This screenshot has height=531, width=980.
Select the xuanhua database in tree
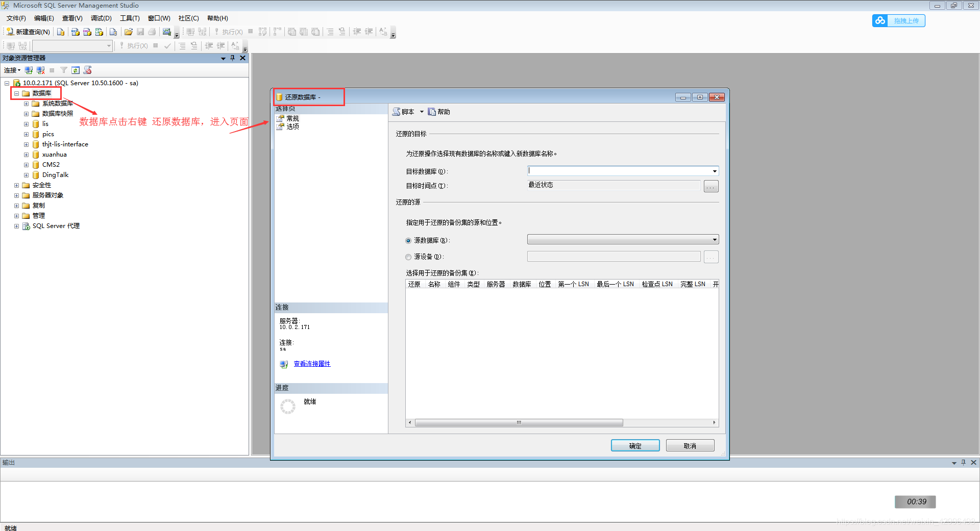(54, 155)
